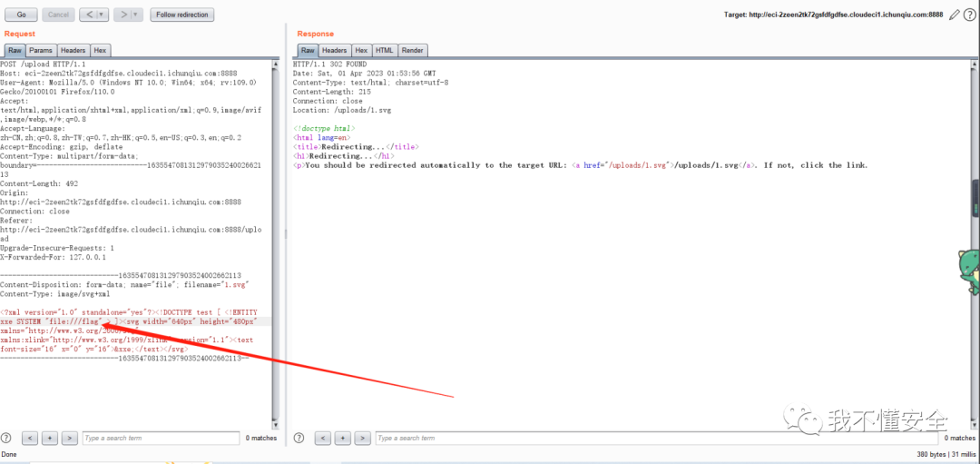Switch to Response HTML tab
Screen dimensions: 980x464
[x=384, y=51]
